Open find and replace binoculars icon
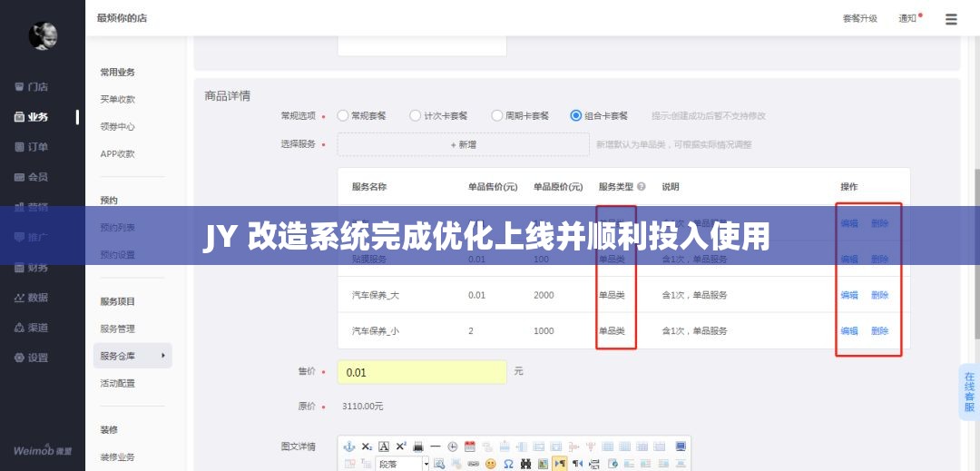Image resolution: width=980 pixels, height=471 pixels. click(525, 464)
